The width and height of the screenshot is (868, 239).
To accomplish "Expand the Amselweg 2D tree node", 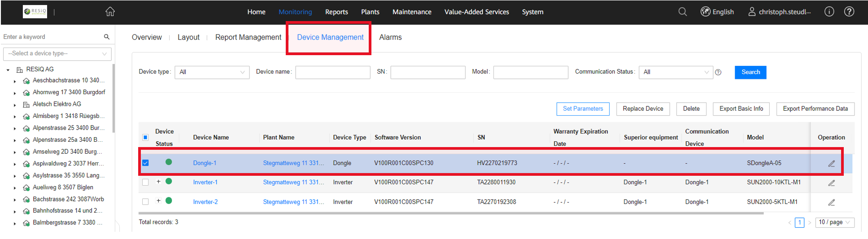I will (15, 152).
